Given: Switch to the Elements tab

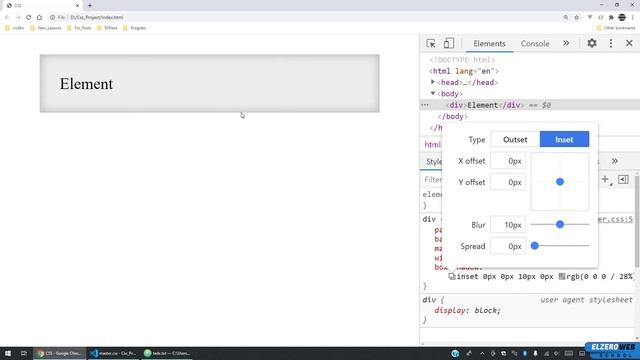Looking at the screenshot, I should tap(489, 44).
